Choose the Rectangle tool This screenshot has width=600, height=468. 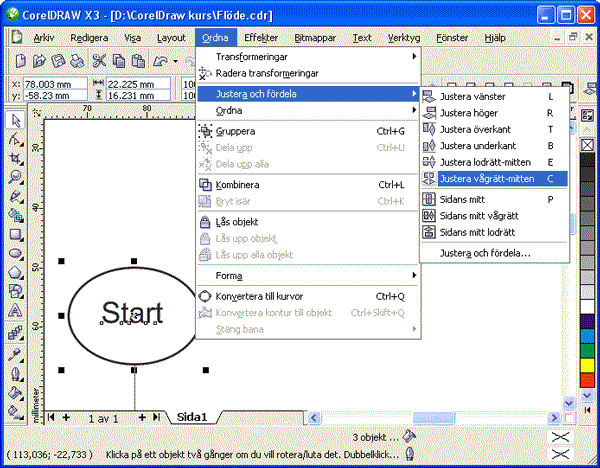tap(16, 234)
